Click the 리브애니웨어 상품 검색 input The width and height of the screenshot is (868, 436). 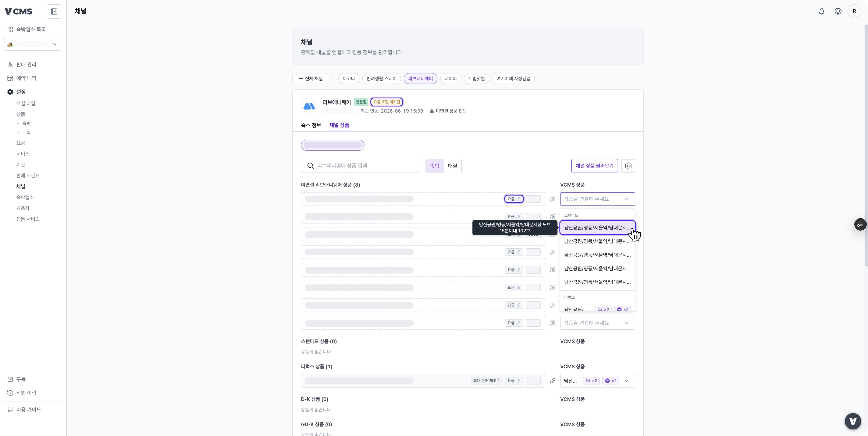pos(360,166)
